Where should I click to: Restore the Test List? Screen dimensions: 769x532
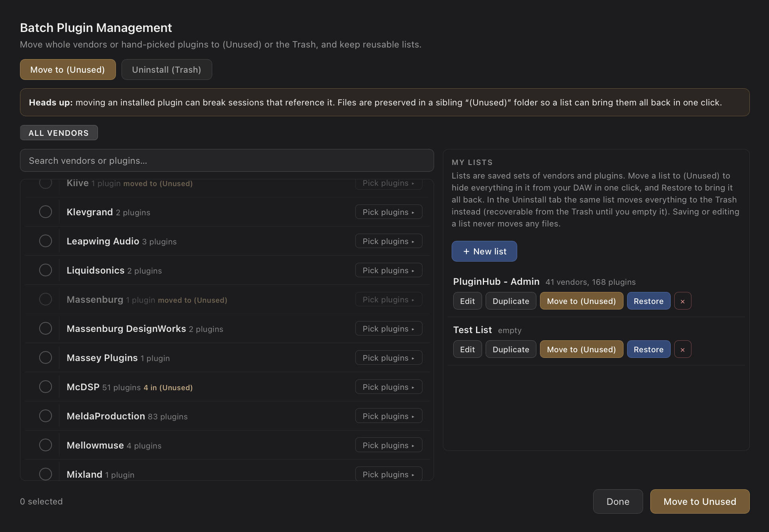click(x=649, y=349)
